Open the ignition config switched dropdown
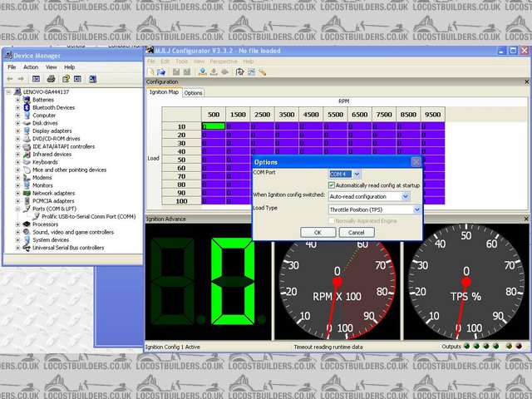This screenshot has height=399, width=532. pyautogui.click(x=406, y=196)
